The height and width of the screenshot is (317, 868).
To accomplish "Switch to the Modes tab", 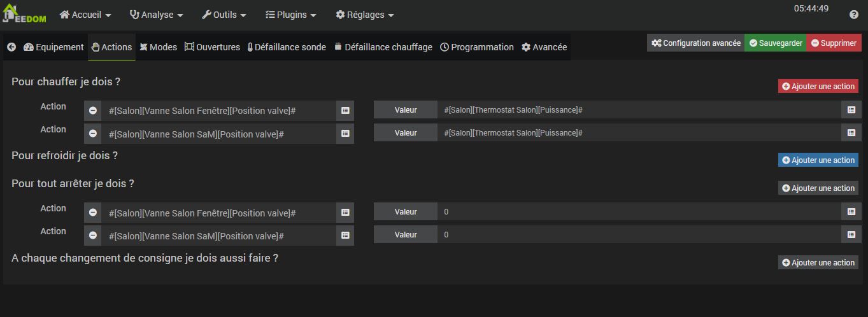I will [159, 47].
